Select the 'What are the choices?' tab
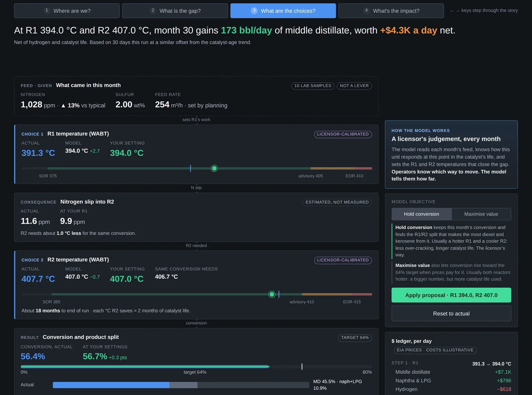 pyautogui.click(x=283, y=11)
